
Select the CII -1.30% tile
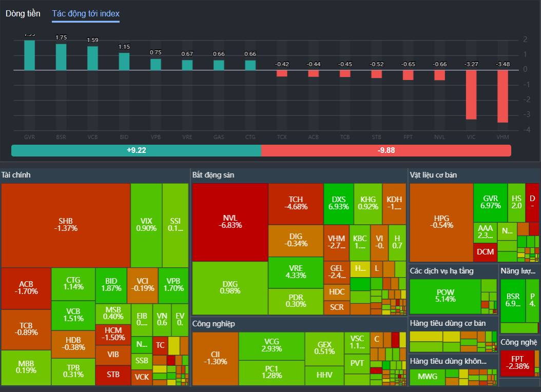(x=215, y=359)
